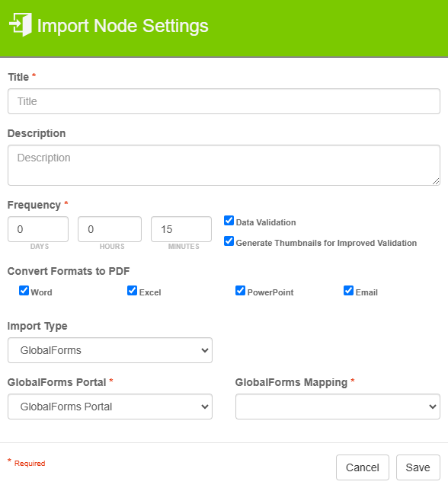Click the Generate Thumbnails label text

pyautogui.click(x=326, y=243)
